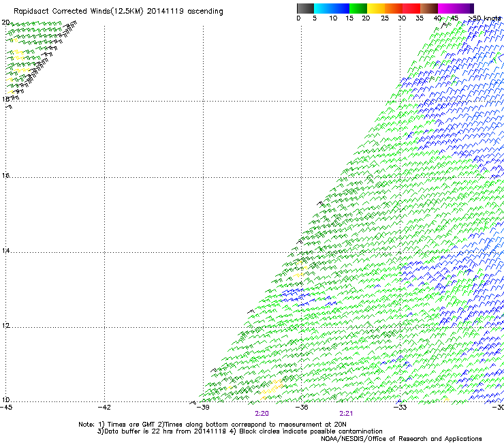Click latitude label '12' on left axis

tap(5, 326)
